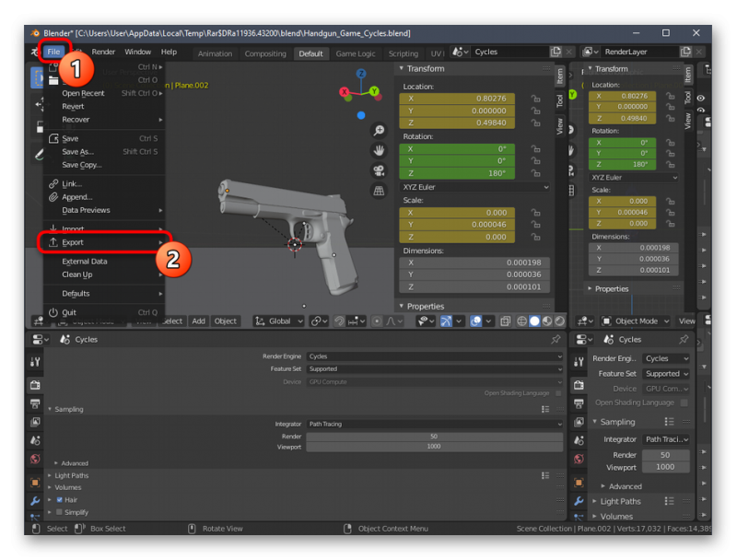Click the Viewport samples 1000 slider in main panel

[x=435, y=447]
